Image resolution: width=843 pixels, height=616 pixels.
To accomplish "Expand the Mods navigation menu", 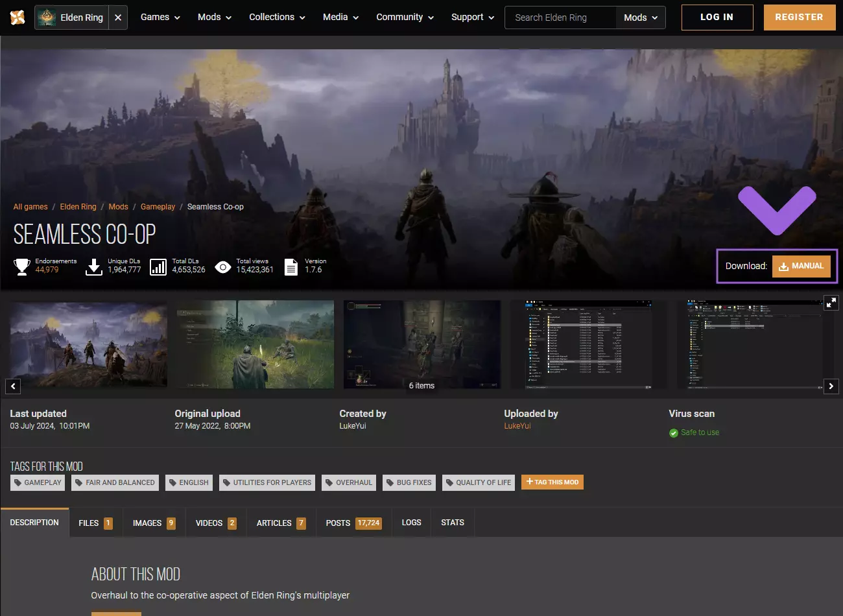I will pos(215,18).
